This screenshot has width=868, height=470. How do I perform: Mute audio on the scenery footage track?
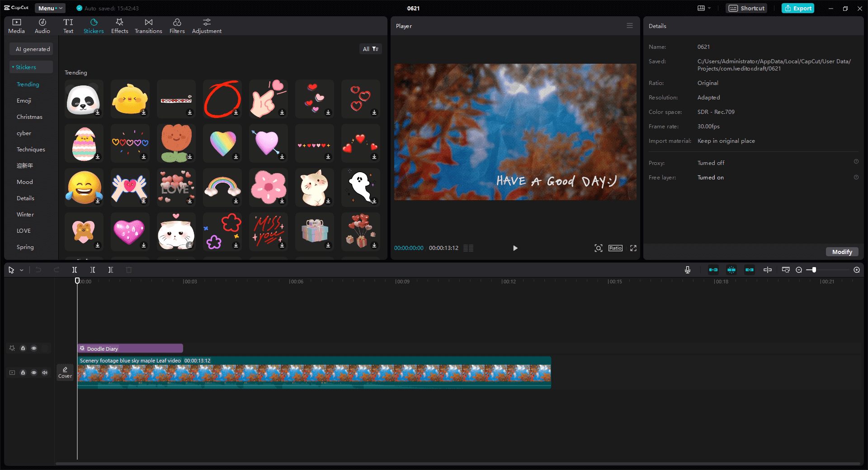pyautogui.click(x=45, y=372)
